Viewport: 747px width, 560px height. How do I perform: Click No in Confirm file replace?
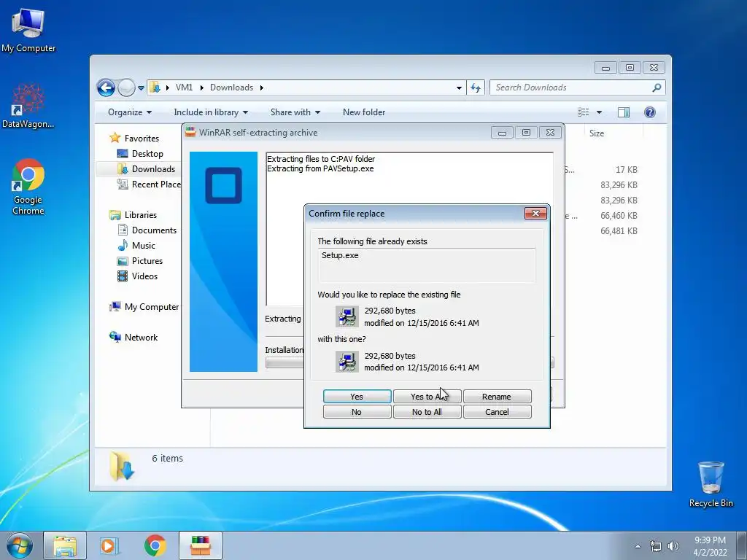(x=357, y=412)
